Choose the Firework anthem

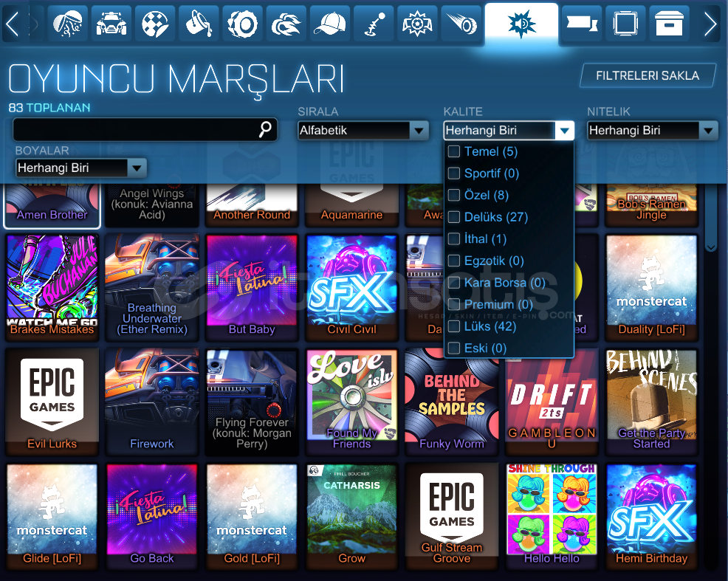pos(152,402)
